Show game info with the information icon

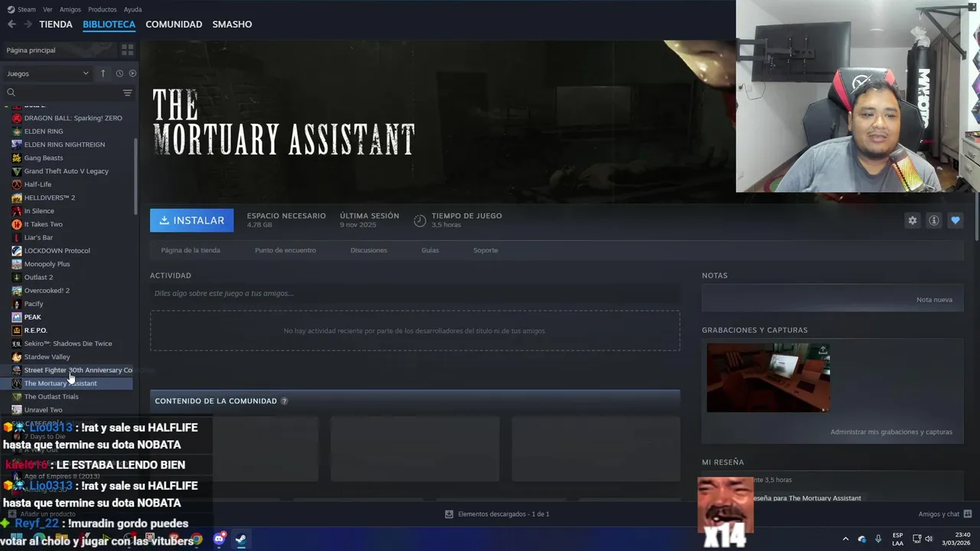[x=933, y=220]
